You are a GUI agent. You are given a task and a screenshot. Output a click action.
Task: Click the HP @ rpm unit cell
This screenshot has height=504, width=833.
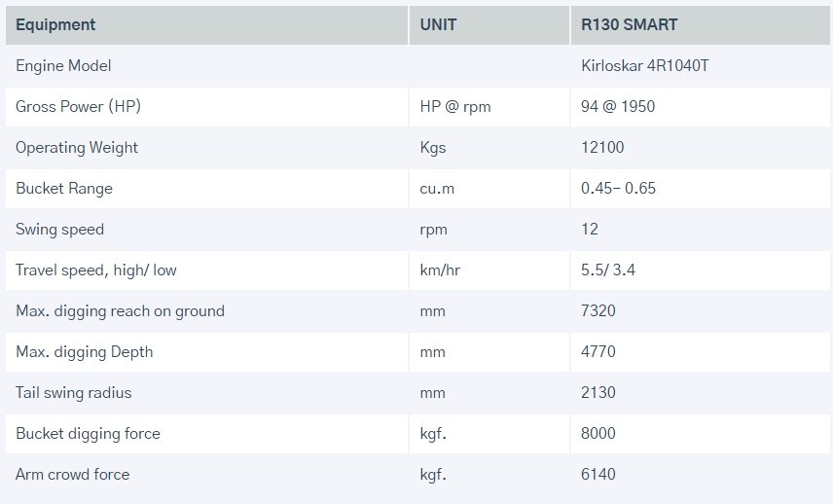click(x=454, y=107)
